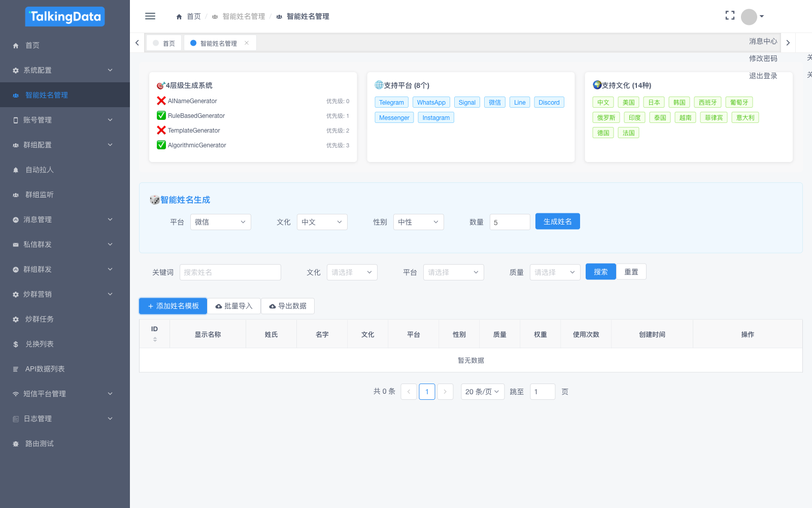This screenshot has width=812, height=508.
Task: Click the 关键词 search input field
Action: coord(230,272)
